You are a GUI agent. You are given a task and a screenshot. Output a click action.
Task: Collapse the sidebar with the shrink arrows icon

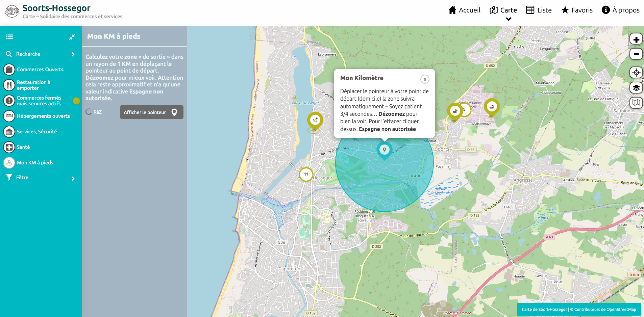[72, 37]
